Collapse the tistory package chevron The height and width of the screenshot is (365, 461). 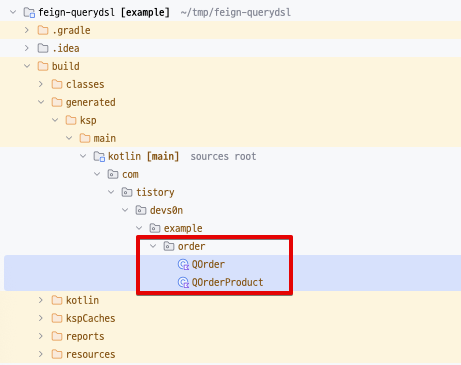click(111, 192)
